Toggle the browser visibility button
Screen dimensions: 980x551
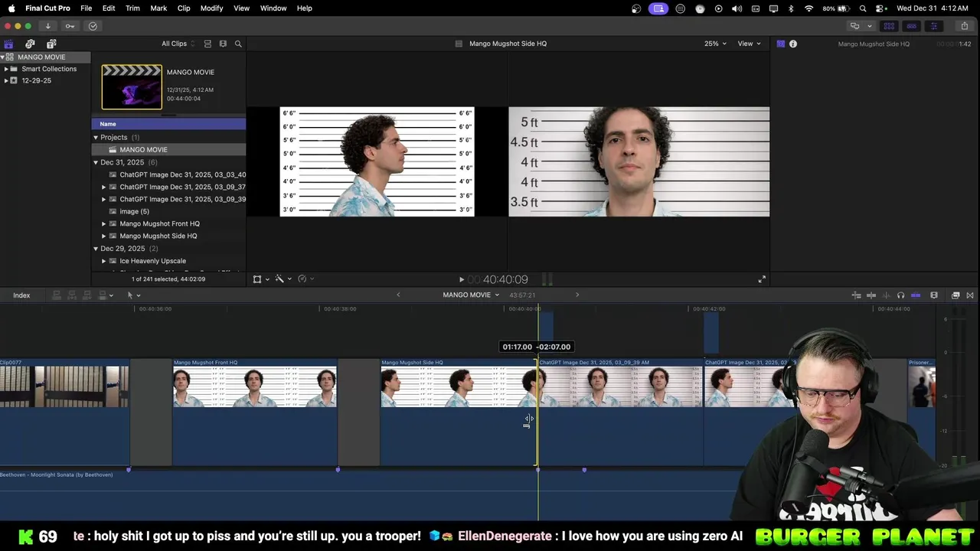pos(889,26)
